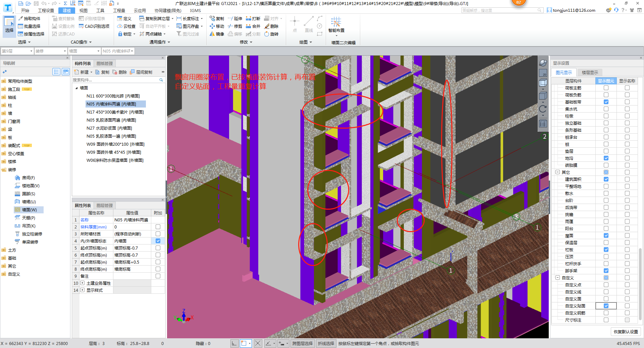Toggle 脚手架 display checkbox
This screenshot has height=348, width=644.
tap(606, 271)
